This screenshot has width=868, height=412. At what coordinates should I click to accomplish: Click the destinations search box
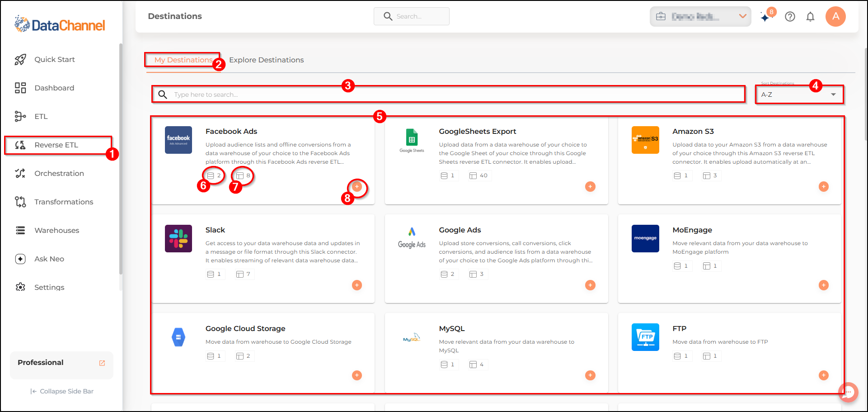(448, 95)
